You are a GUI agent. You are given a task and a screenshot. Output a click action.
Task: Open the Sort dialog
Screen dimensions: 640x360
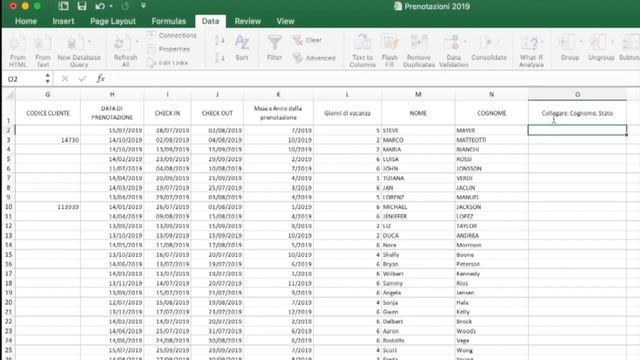pyautogui.click(x=242, y=48)
